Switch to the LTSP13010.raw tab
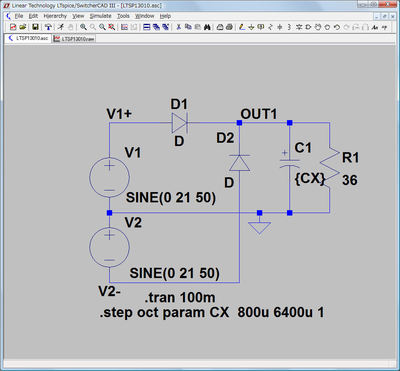400x371 pixels. click(74, 39)
